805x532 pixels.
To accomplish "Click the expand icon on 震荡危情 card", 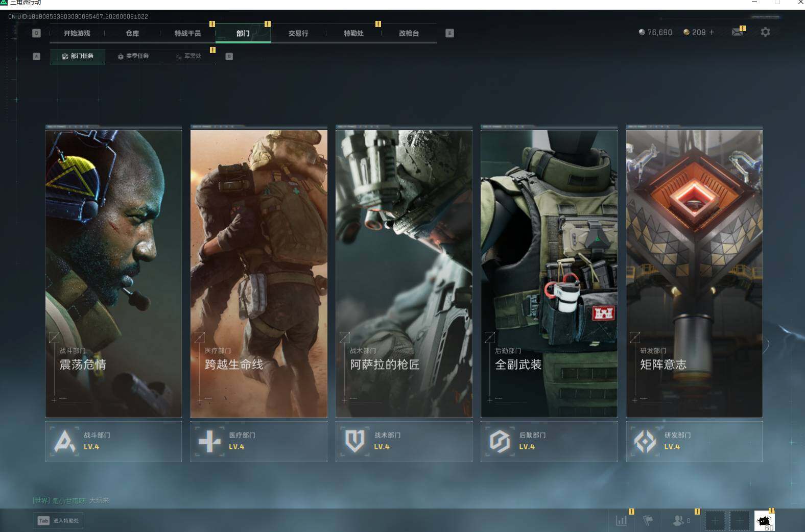I will click(54, 337).
